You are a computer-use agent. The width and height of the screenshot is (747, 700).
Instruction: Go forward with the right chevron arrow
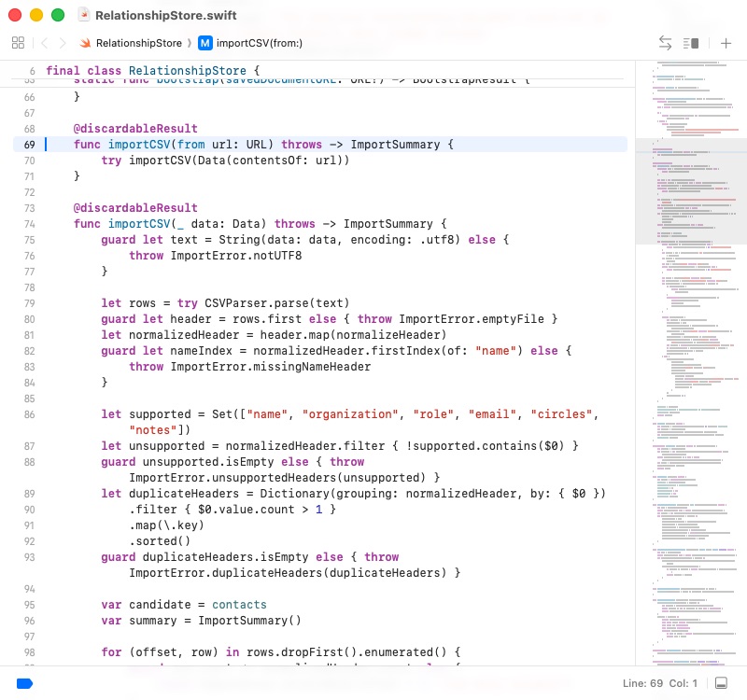[x=63, y=43]
